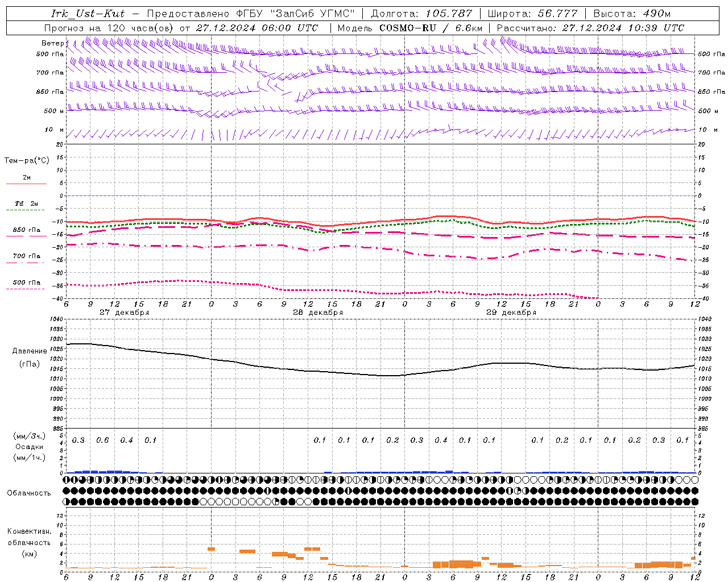Click the Облачность panel label

[29, 493]
